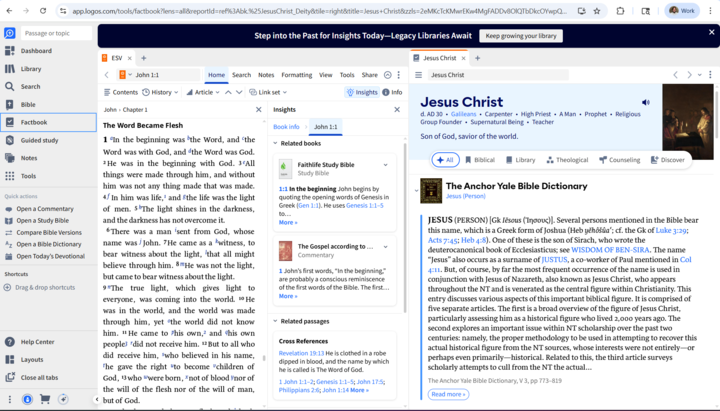Click the John 1:1 reference box
The width and height of the screenshot is (720, 411).
click(166, 75)
